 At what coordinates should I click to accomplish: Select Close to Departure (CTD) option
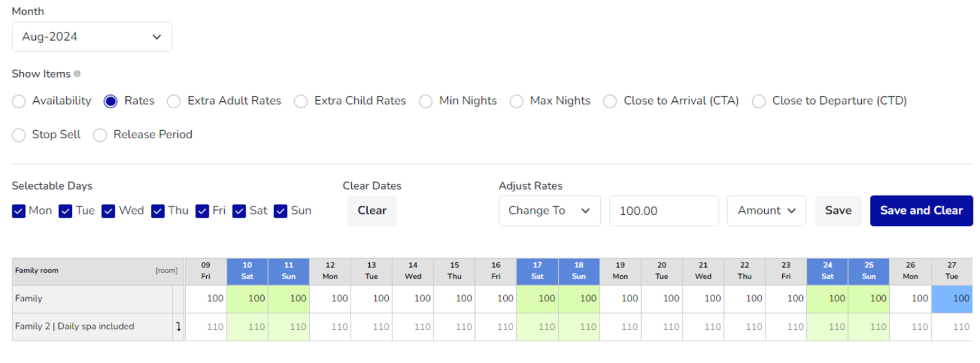(x=759, y=101)
